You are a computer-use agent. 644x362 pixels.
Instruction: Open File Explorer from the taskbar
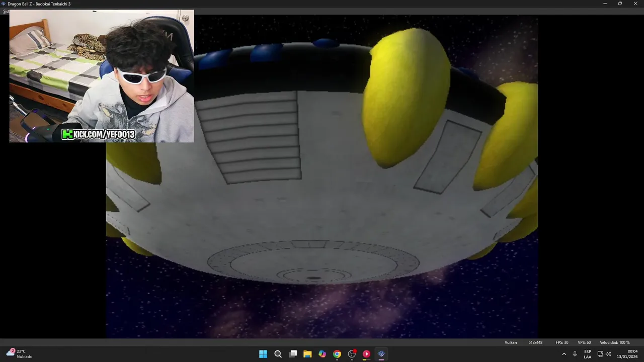(307, 354)
